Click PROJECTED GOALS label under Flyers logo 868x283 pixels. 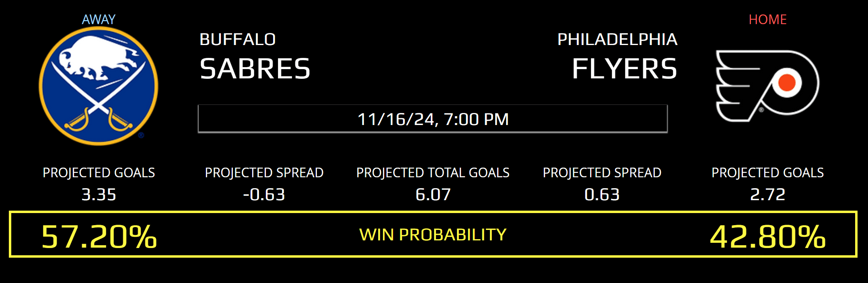pos(767,172)
